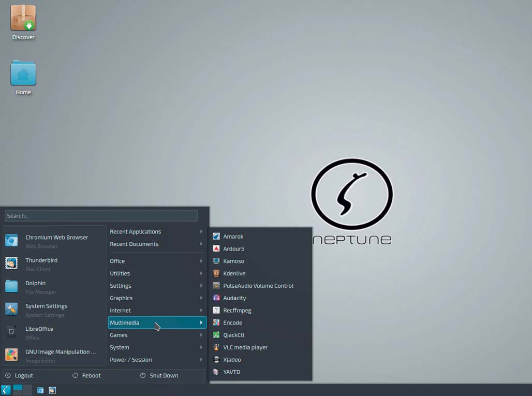Open QjackCtl from Multimedia list

click(x=260, y=335)
